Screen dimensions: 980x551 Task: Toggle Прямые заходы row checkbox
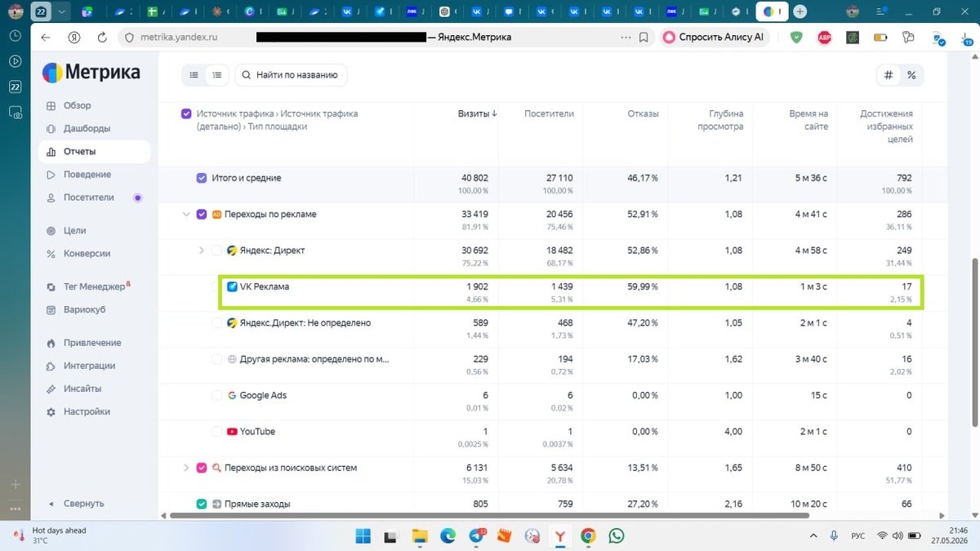(202, 504)
